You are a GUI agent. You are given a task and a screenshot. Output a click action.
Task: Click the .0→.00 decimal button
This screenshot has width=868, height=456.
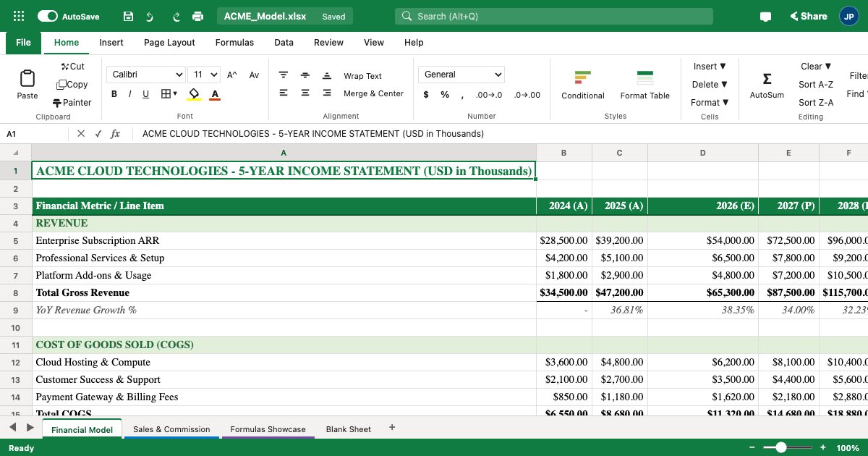point(527,95)
